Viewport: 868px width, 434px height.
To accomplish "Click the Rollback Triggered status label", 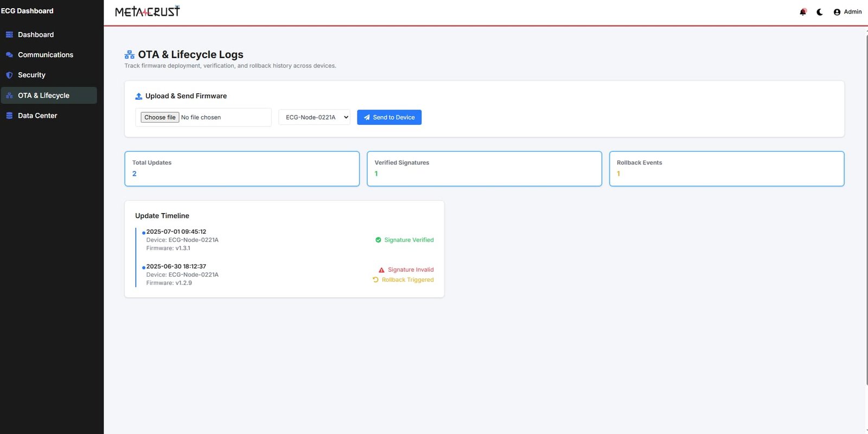I will (x=407, y=280).
